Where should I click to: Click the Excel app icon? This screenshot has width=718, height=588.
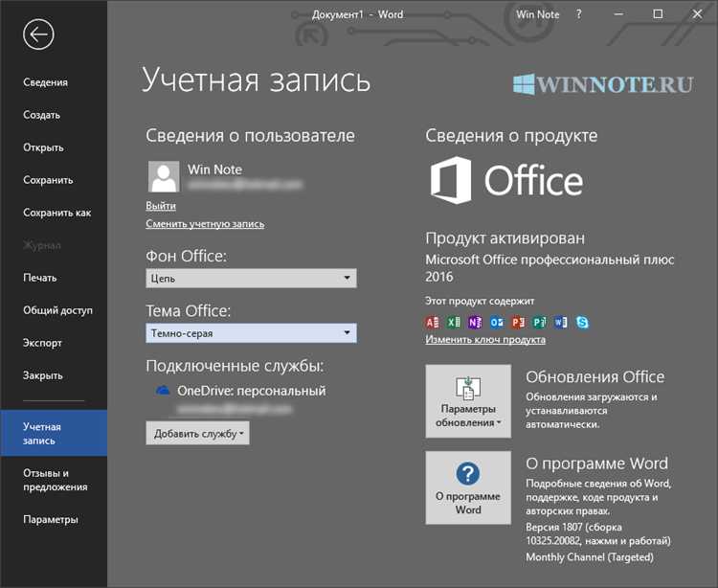pos(454,323)
